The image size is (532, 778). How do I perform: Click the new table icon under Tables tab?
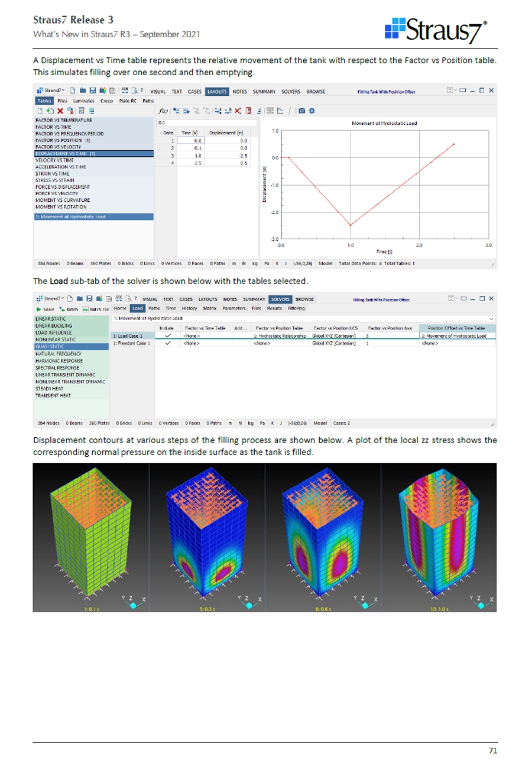39,110
